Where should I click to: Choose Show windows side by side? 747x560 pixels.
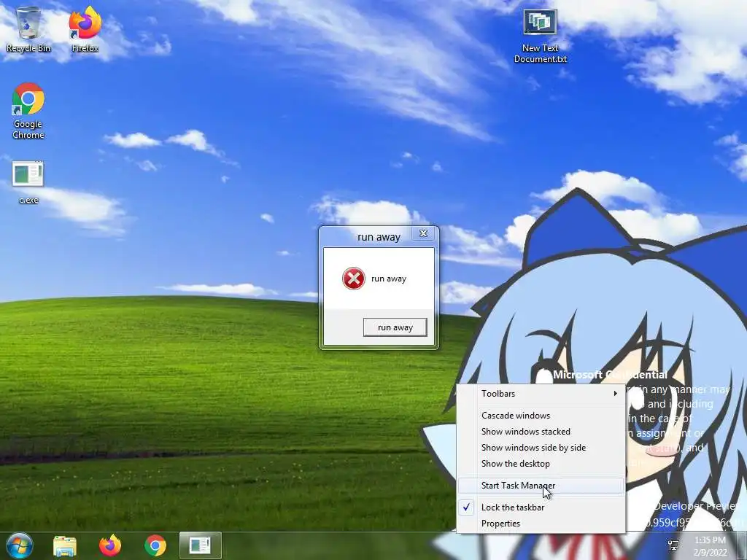(541, 448)
